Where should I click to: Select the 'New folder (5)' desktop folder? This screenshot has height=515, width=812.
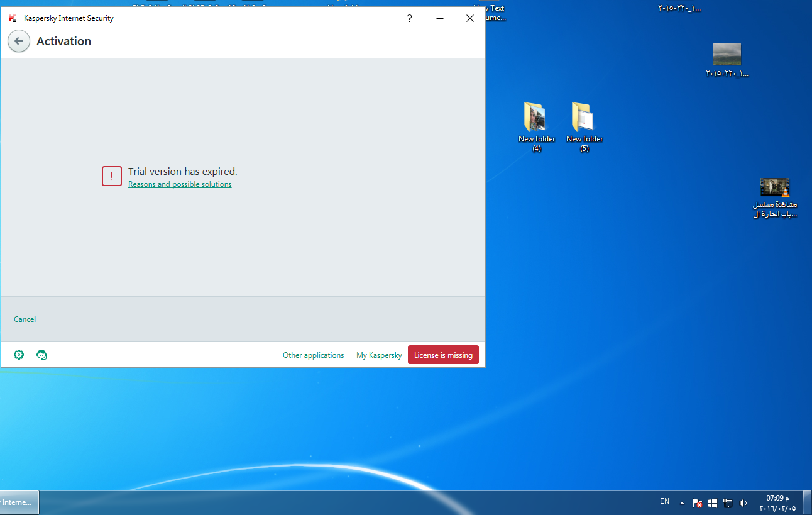(x=584, y=128)
